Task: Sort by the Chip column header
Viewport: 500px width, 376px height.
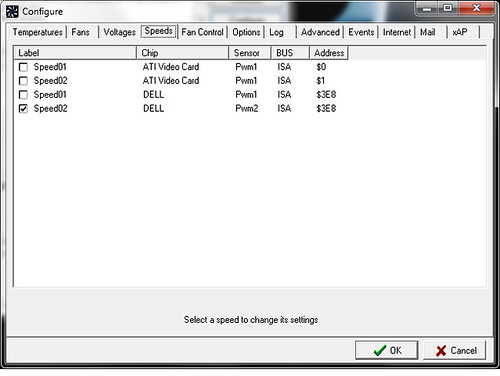Action: point(182,53)
